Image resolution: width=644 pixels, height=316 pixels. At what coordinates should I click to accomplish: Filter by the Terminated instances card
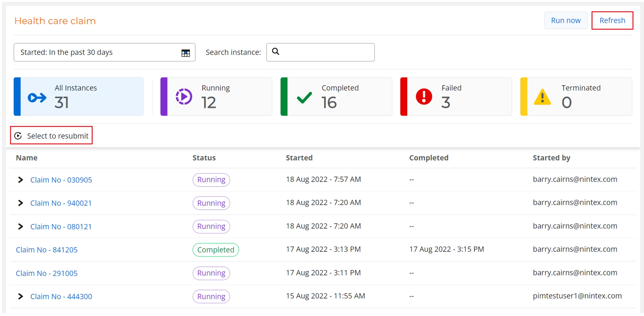576,97
